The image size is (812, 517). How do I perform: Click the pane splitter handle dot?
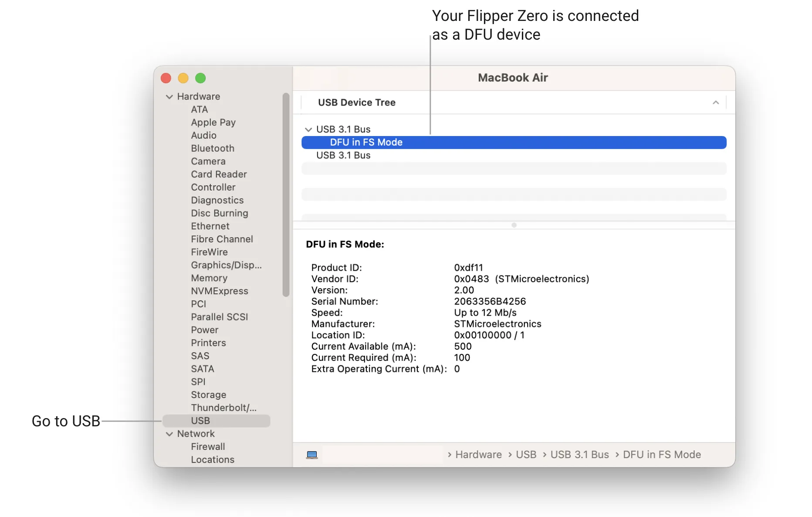(x=514, y=225)
